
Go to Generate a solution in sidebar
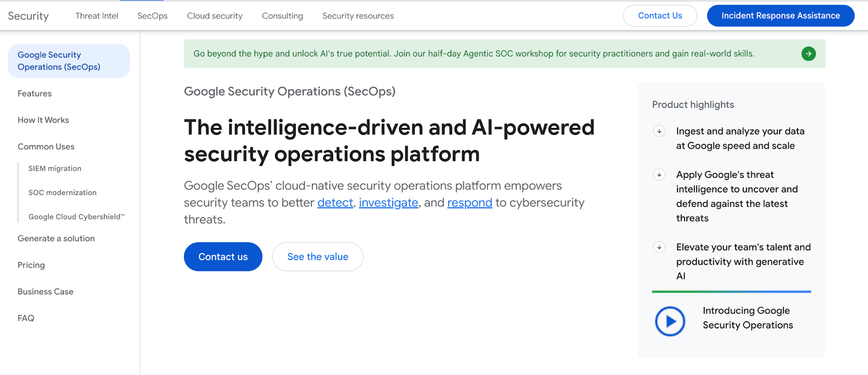click(x=56, y=238)
